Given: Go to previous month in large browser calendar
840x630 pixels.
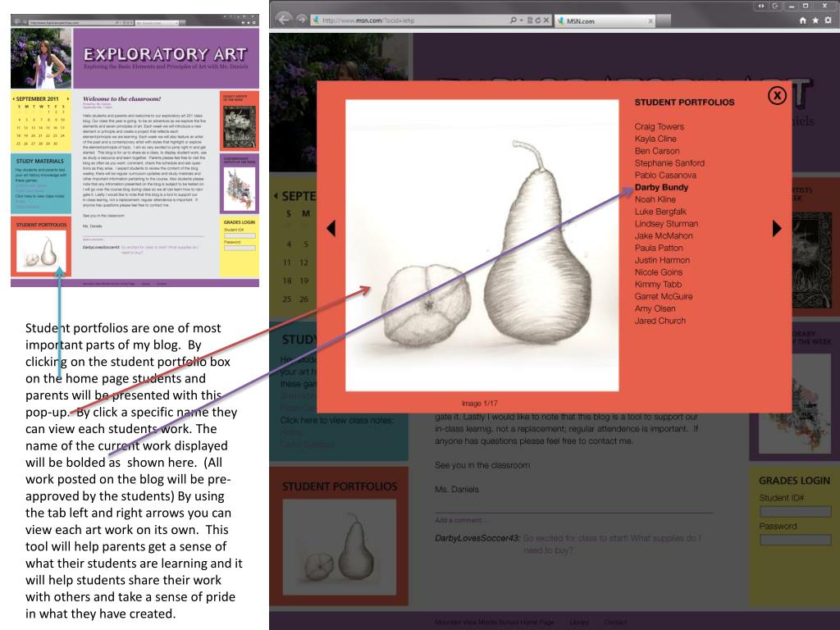Looking at the screenshot, I should 276,196.
